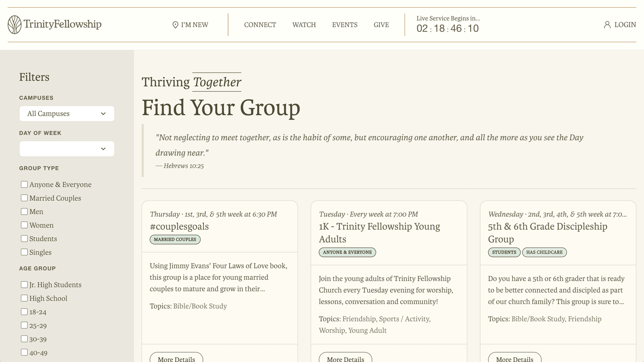Click the MARRIED COUPLES tag badge
The image size is (644, 362).
(x=175, y=239)
